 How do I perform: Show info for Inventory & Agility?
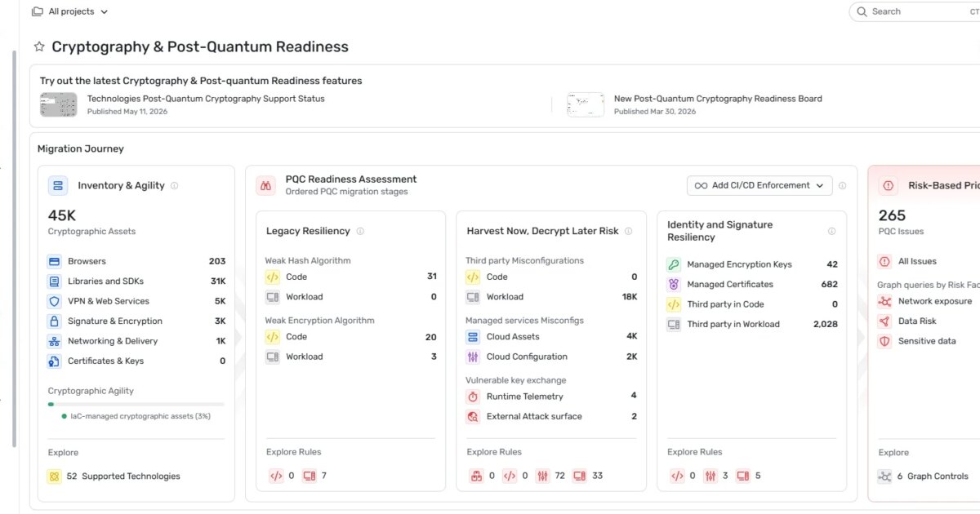tap(174, 186)
